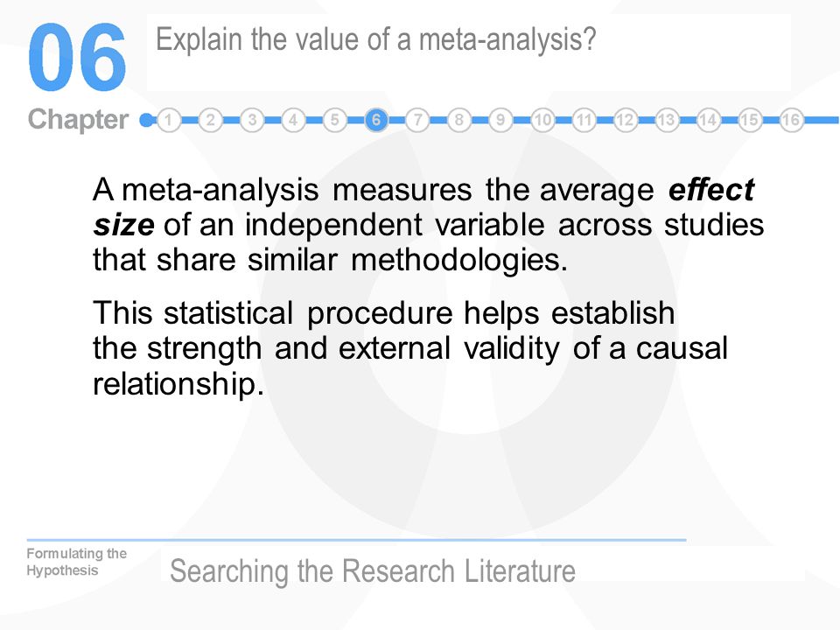
Task: Select chapter 16 marker
Action: [x=791, y=120]
